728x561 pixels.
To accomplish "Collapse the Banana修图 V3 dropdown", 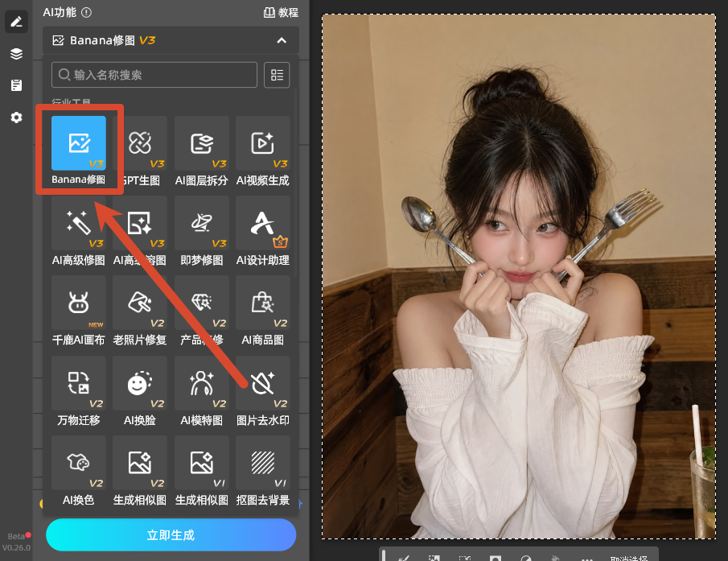I will pos(282,40).
